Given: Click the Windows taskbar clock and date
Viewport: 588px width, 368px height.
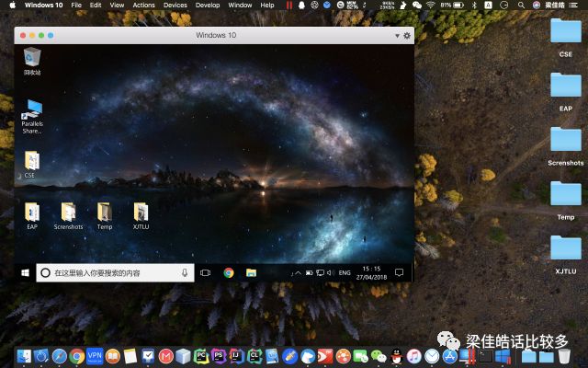Looking at the screenshot, I should [x=371, y=273].
